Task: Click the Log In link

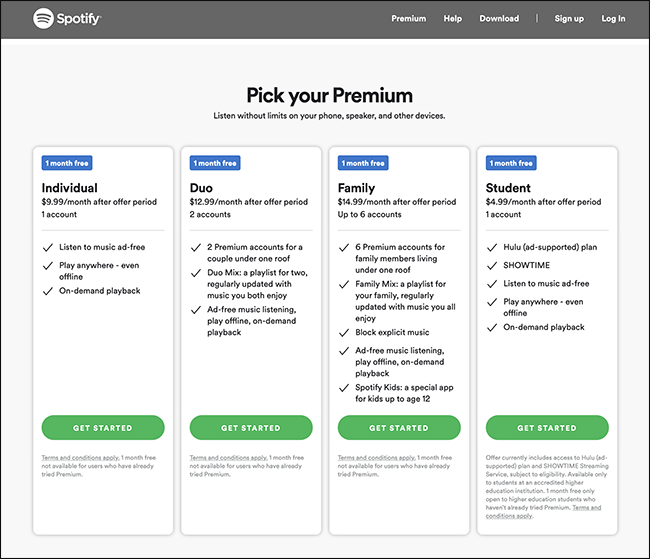Action: [x=613, y=19]
